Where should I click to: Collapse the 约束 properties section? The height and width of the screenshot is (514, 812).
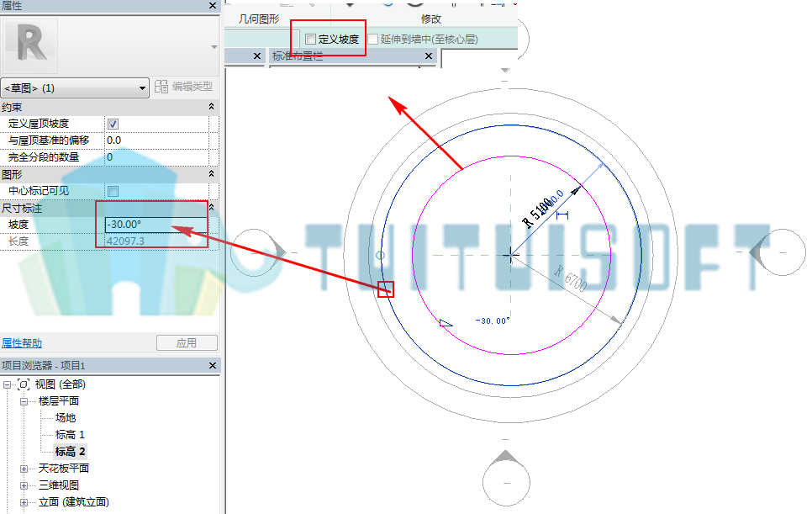point(211,106)
